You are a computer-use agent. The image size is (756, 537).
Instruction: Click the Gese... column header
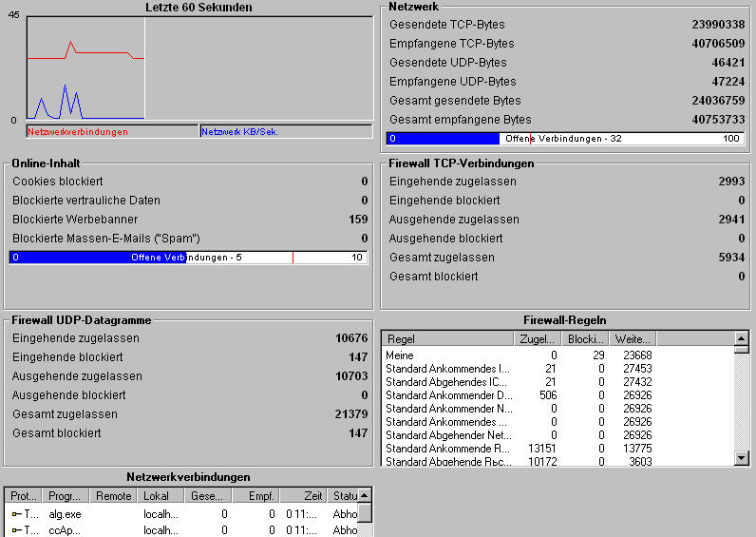click(x=208, y=495)
